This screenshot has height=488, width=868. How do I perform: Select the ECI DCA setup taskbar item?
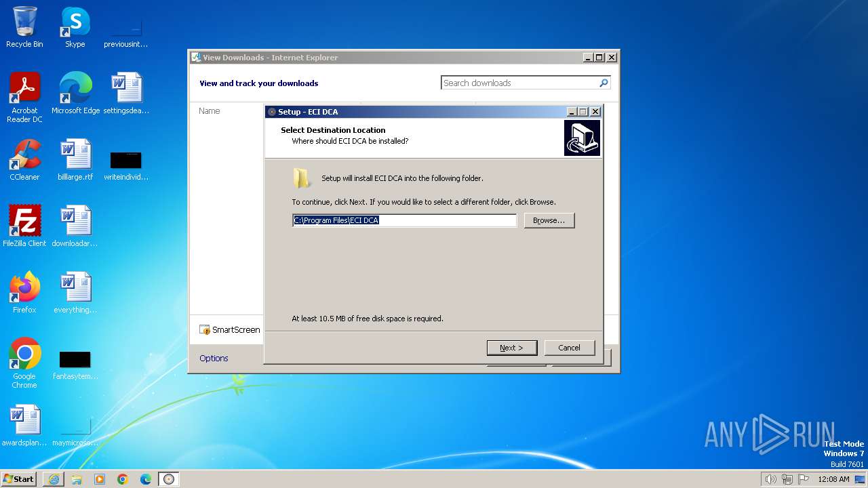tap(169, 479)
